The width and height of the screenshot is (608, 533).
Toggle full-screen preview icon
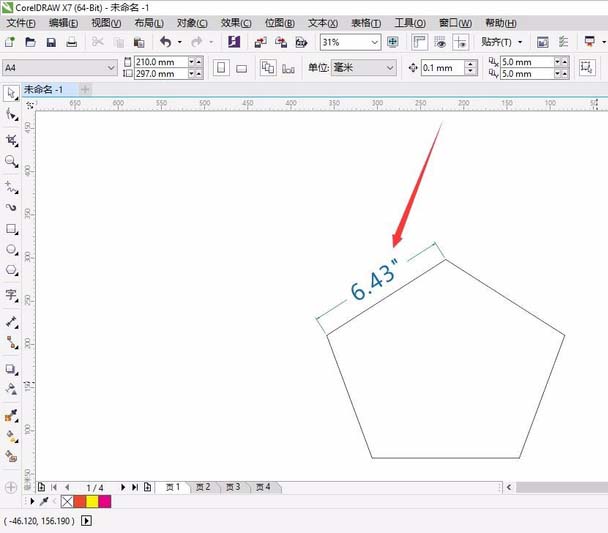[x=392, y=42]
